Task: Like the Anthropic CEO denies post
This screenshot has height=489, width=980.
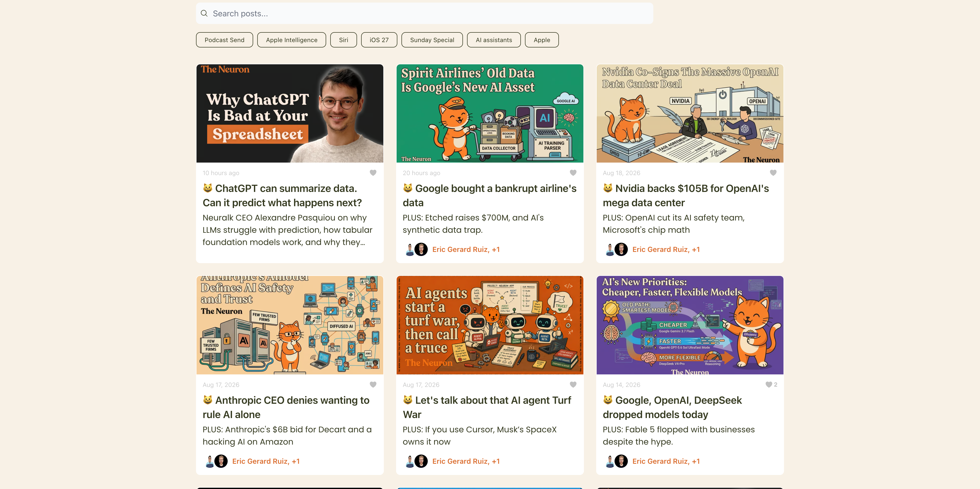Action: point(373,385)
